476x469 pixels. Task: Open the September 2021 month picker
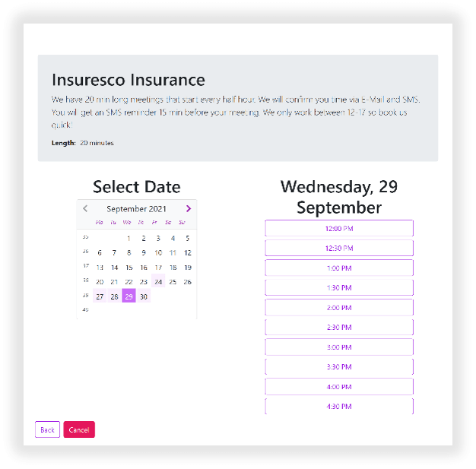point(136,208)
